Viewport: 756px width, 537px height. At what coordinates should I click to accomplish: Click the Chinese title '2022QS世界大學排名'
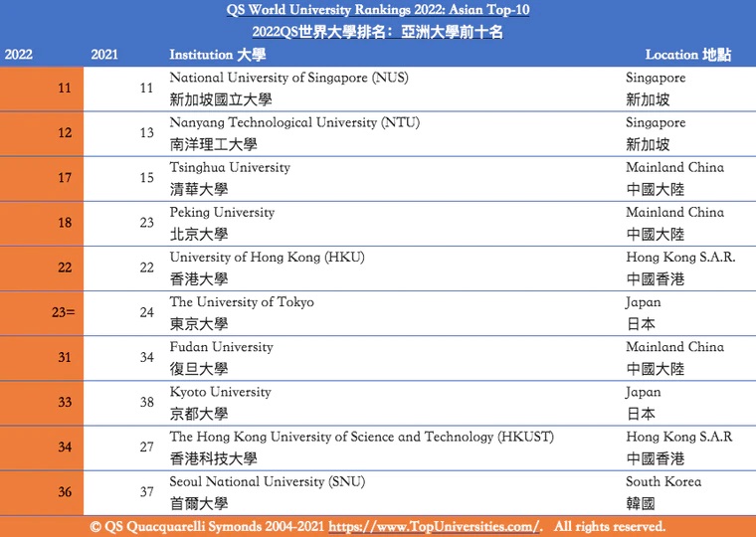[x=318, y=32]
